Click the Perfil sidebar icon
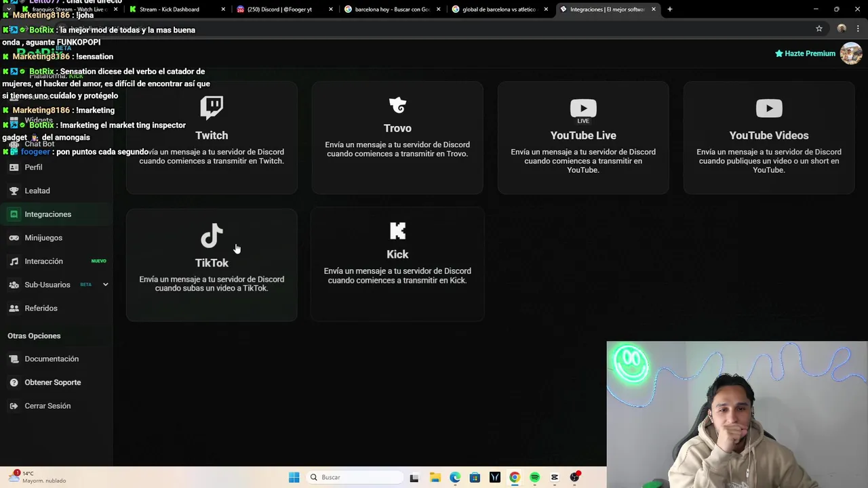This screenshot has height=488, width=868. tap(14, 167)
